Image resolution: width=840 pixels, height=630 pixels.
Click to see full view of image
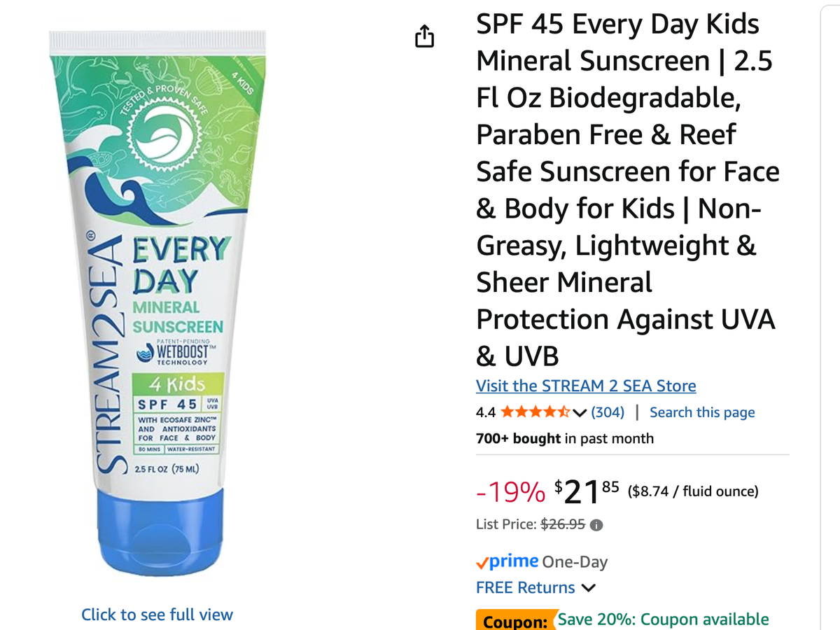[157, 615]
